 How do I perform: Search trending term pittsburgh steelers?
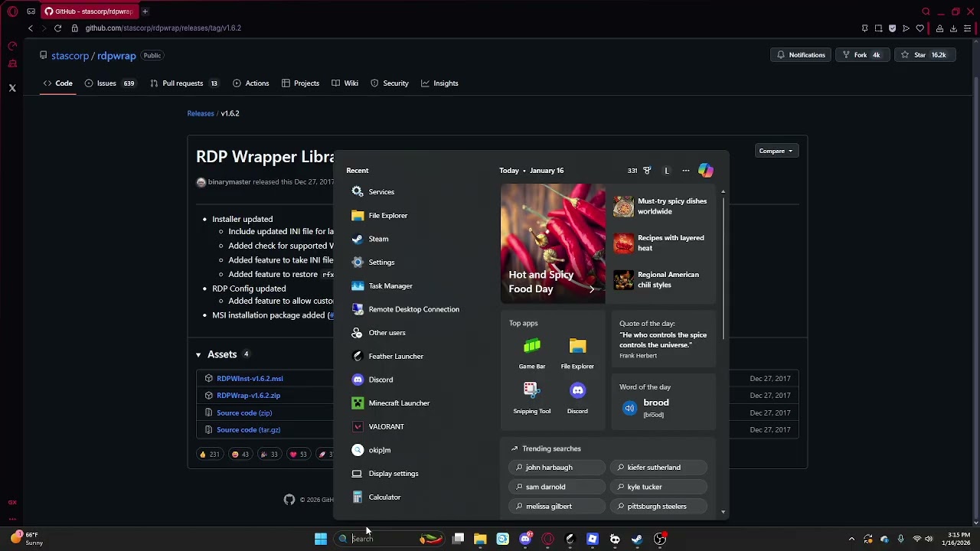tap(658, 507)
